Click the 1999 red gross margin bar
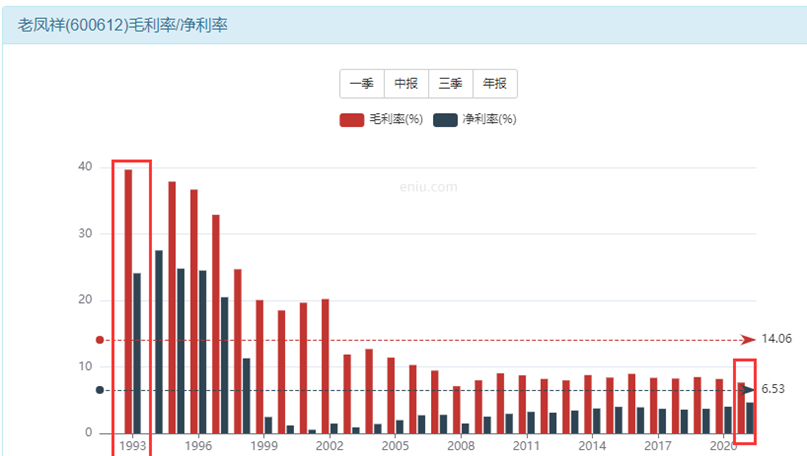This screenshot has width=807, height=456. click(259, 366)
